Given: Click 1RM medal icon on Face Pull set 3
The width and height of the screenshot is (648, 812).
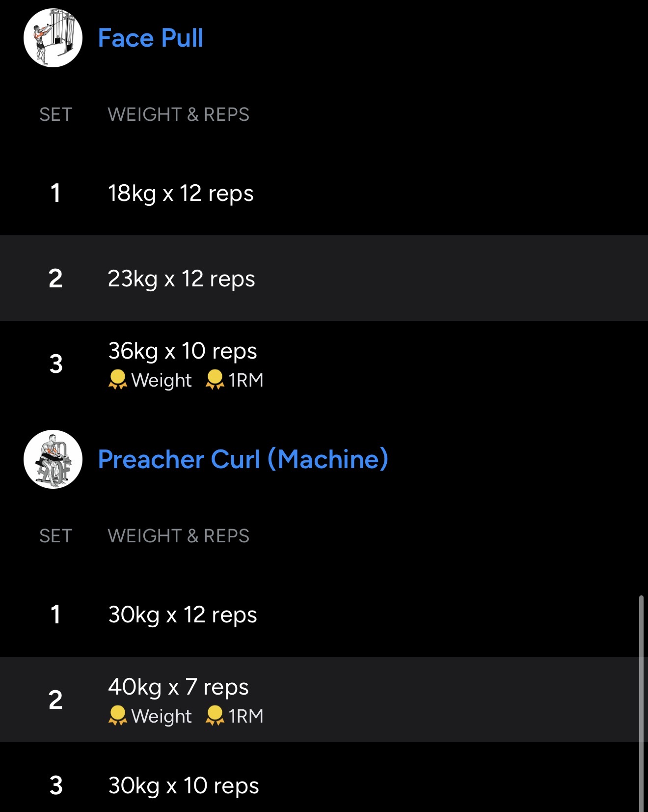Looking at the screenshot, I should [215, 380].
